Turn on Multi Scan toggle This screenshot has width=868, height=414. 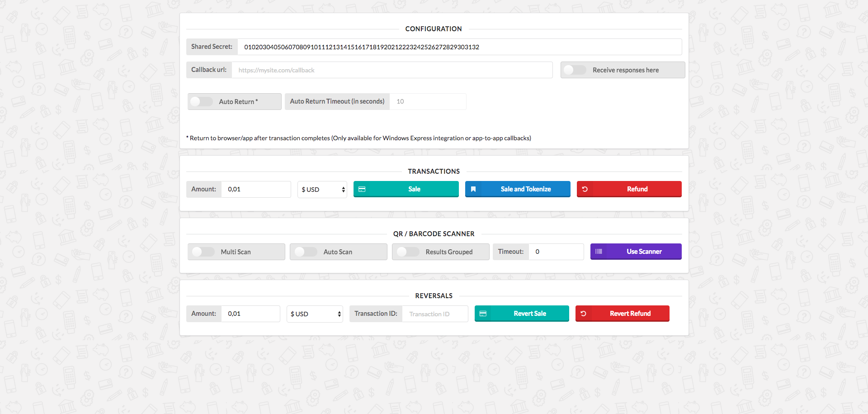203,252
